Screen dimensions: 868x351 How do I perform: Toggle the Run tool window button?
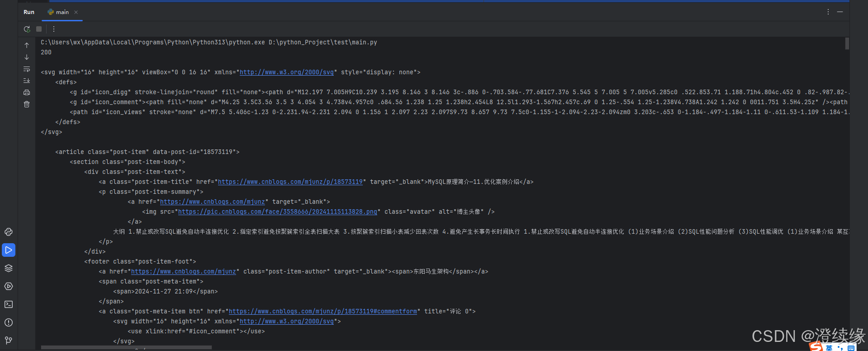pyautogui.click(x=9, y=250)
